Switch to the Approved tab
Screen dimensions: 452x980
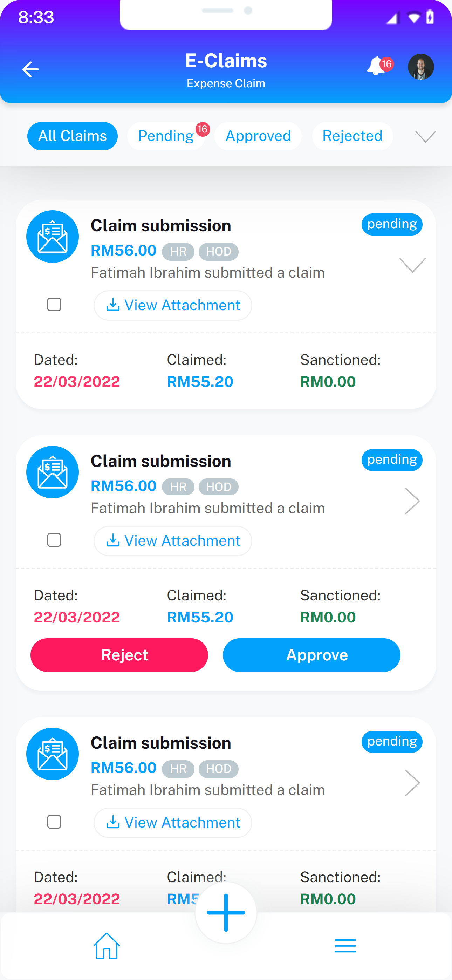pyautogui.click(x=258, y=136)
